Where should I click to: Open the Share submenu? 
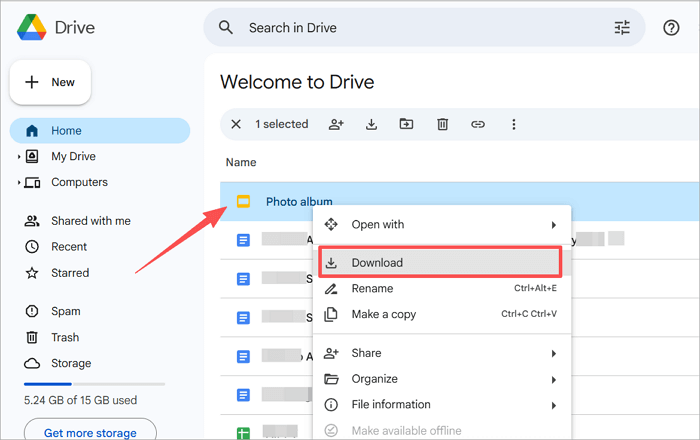click(x=442, y=353)
